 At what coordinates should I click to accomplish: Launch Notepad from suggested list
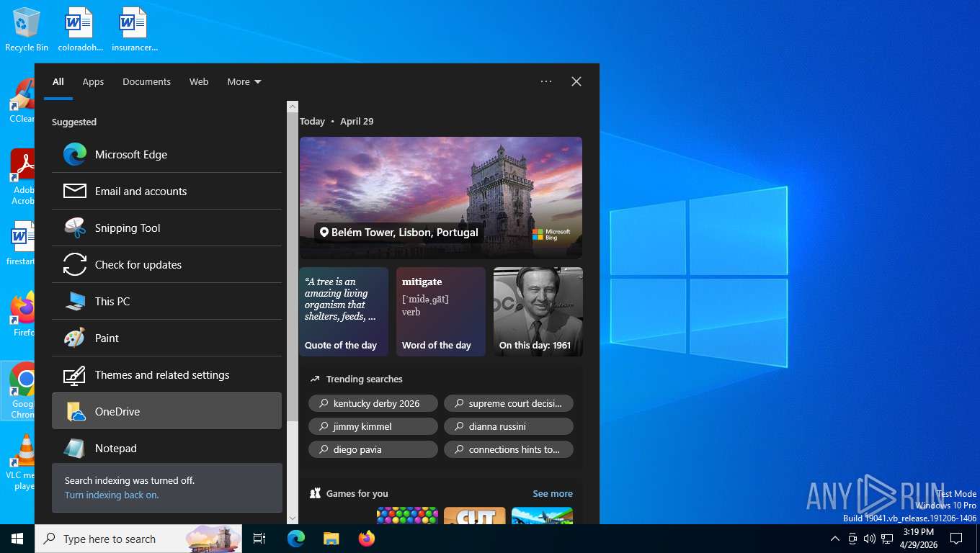click(166, 448)
